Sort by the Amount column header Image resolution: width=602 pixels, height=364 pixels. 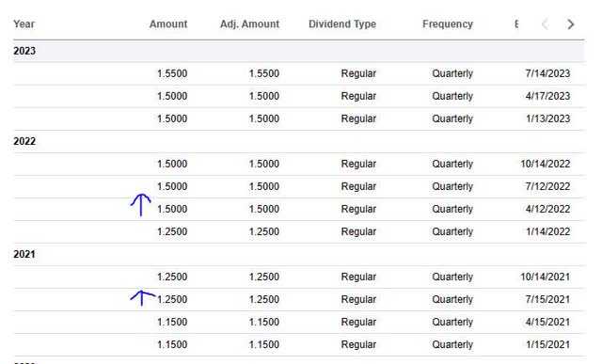[168, 24]
